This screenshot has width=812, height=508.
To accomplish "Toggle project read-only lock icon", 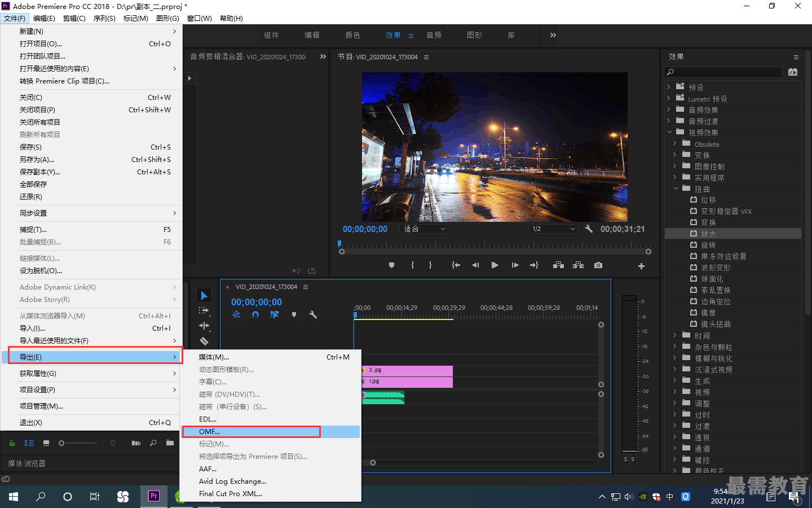I will (12, 443).
